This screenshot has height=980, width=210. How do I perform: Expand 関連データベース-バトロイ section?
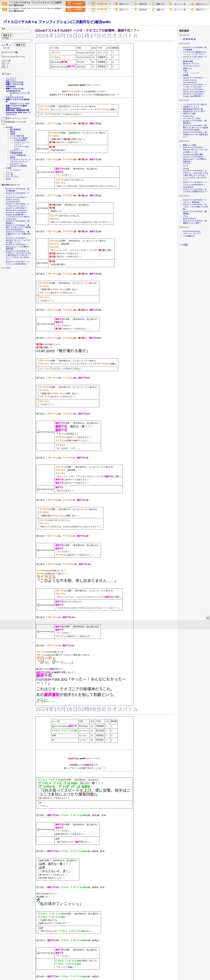(x=3, y=119)
